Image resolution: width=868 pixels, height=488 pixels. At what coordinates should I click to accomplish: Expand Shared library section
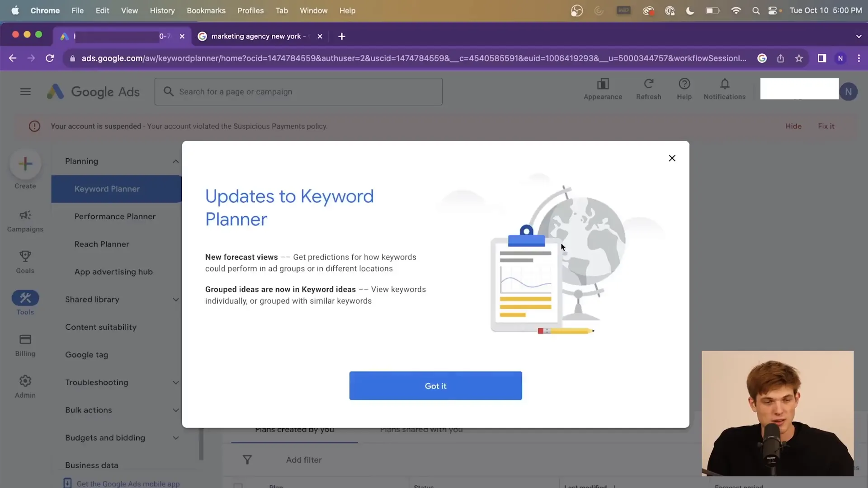point(175,300)
